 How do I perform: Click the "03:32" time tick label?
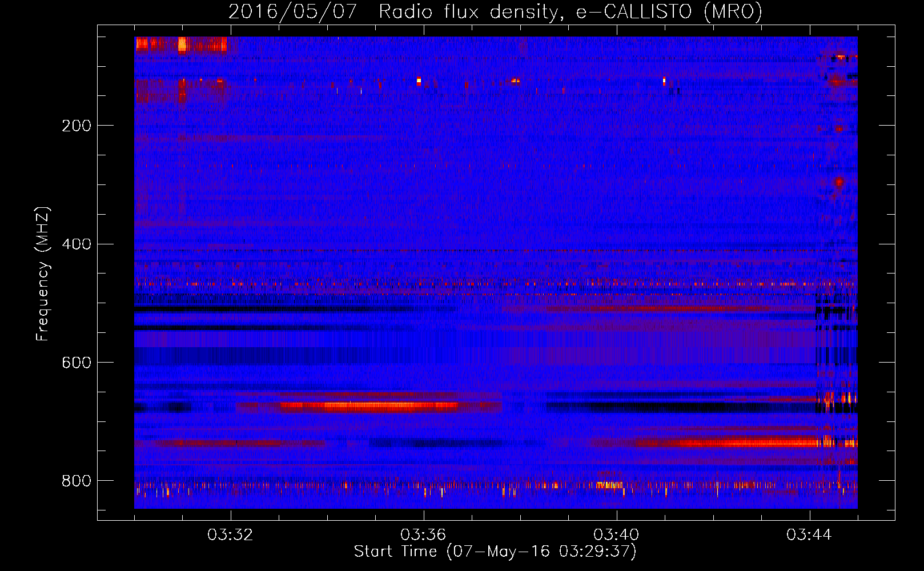pyautogui.click(x=230, y=535)
